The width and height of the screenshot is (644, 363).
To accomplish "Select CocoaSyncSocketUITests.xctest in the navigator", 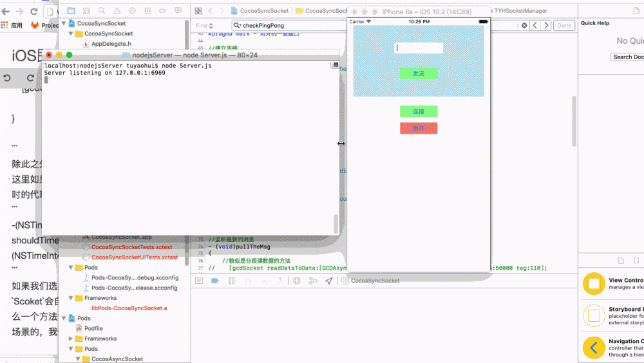I will (x=135, y=257).
